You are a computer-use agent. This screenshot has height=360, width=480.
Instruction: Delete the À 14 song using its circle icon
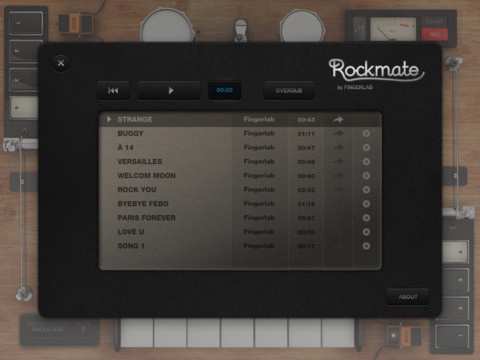click(366, 148)
